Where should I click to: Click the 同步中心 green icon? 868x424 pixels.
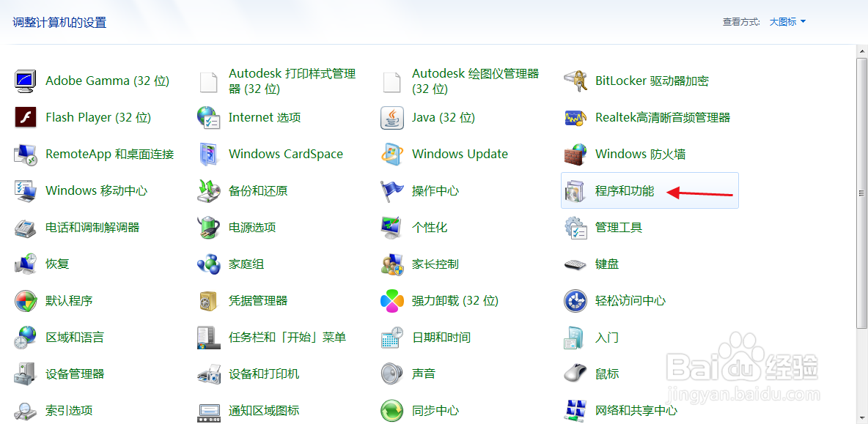(x=392, y=410)
